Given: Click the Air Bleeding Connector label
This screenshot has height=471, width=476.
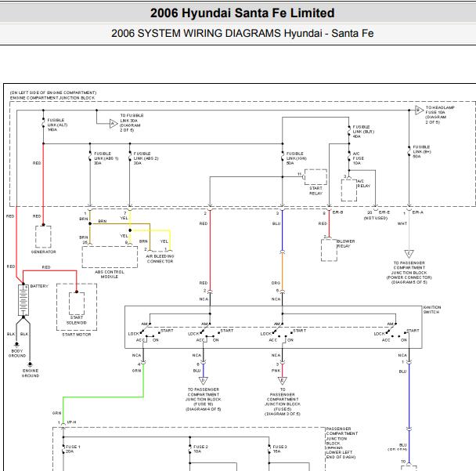Looking at the screenshot, I should coord(160,259).
